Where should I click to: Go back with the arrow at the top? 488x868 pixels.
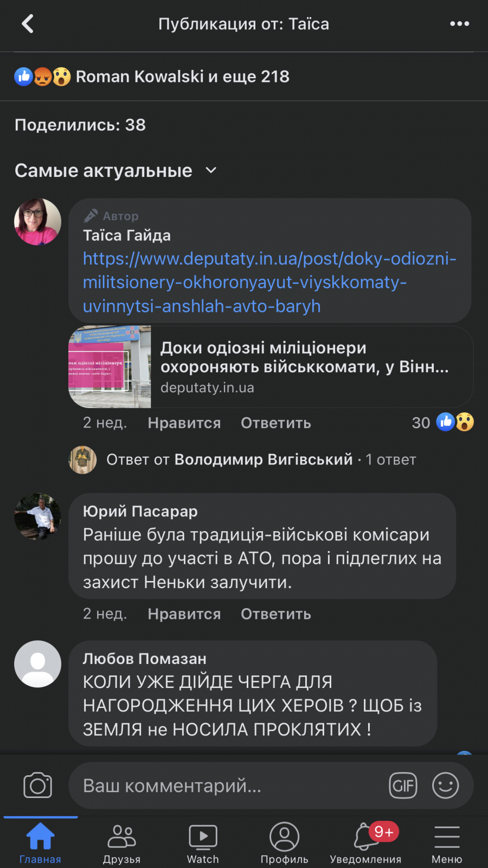(x=27, y=23)
